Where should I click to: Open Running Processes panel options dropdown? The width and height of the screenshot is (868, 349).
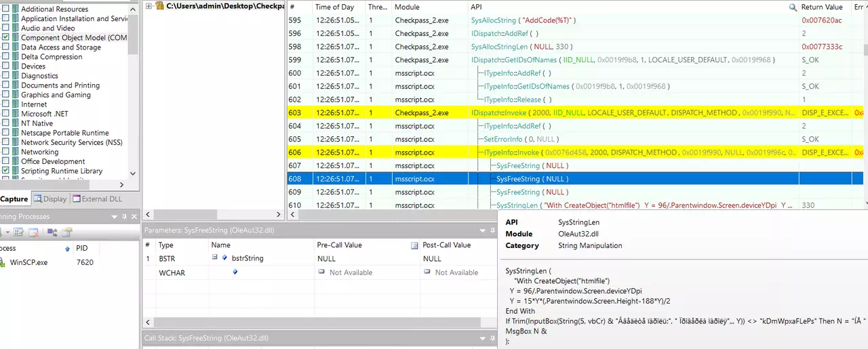pos(114,217)
